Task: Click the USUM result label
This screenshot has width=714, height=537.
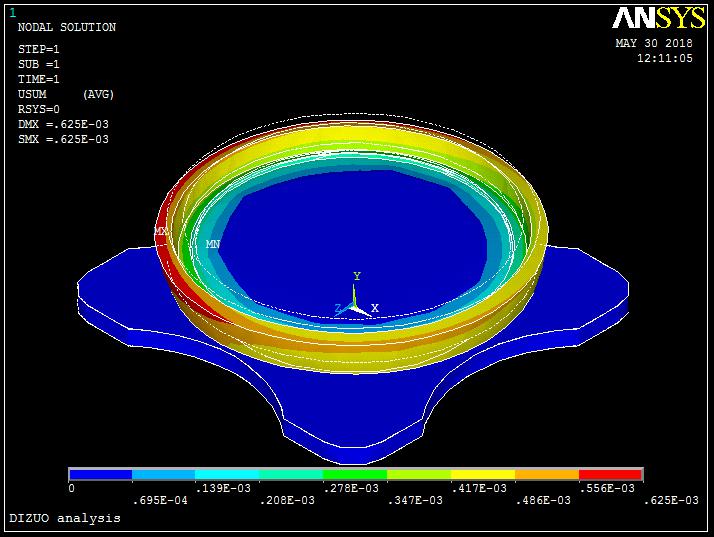Action: point(32,94)
